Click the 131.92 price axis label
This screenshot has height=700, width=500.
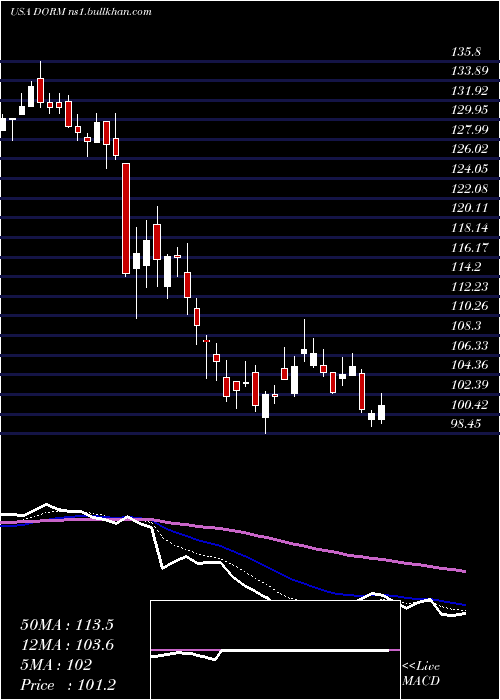point(470,91)
